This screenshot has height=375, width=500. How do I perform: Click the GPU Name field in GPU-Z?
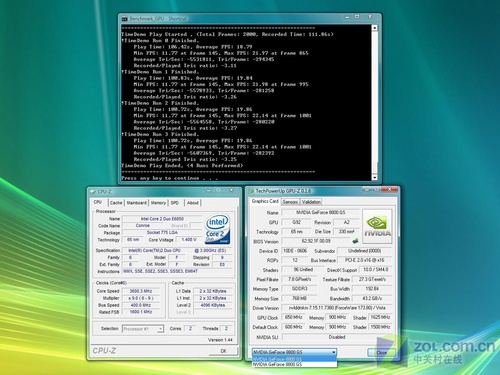(321, 212)
